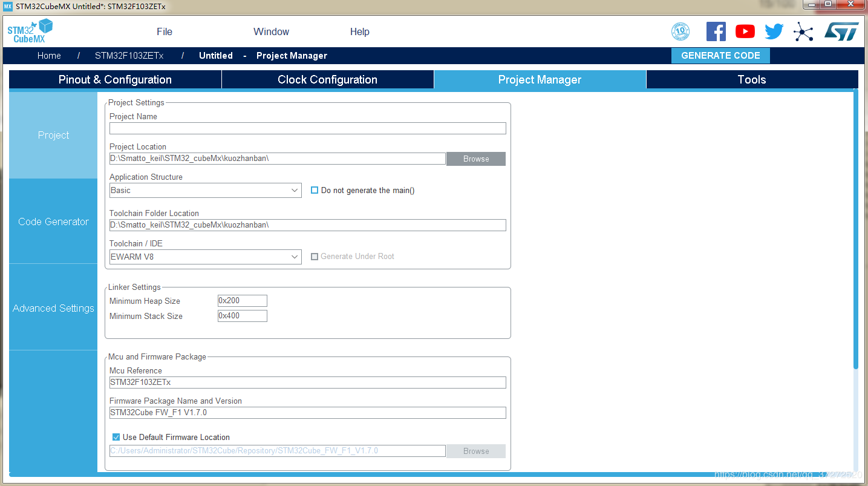Click the Untitled - Project Manager breadcrumb
868x486 pixels.
pos(263,56)
